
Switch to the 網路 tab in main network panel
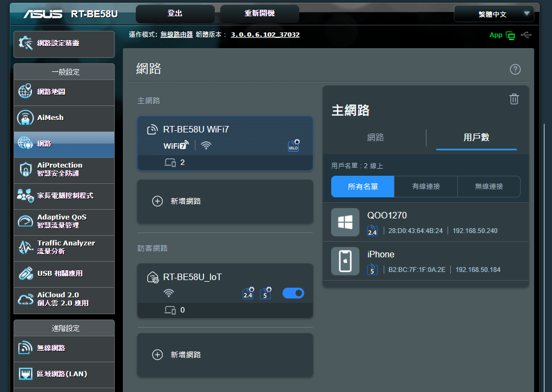point(375,137)
